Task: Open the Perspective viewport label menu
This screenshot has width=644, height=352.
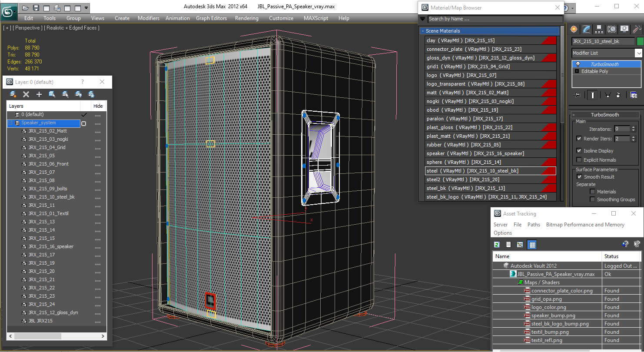Action: pos(28,28)
